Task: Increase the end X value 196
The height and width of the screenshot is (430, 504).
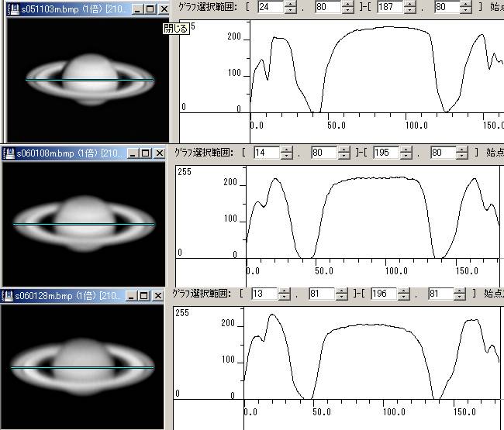Action: tap(404, 291)
